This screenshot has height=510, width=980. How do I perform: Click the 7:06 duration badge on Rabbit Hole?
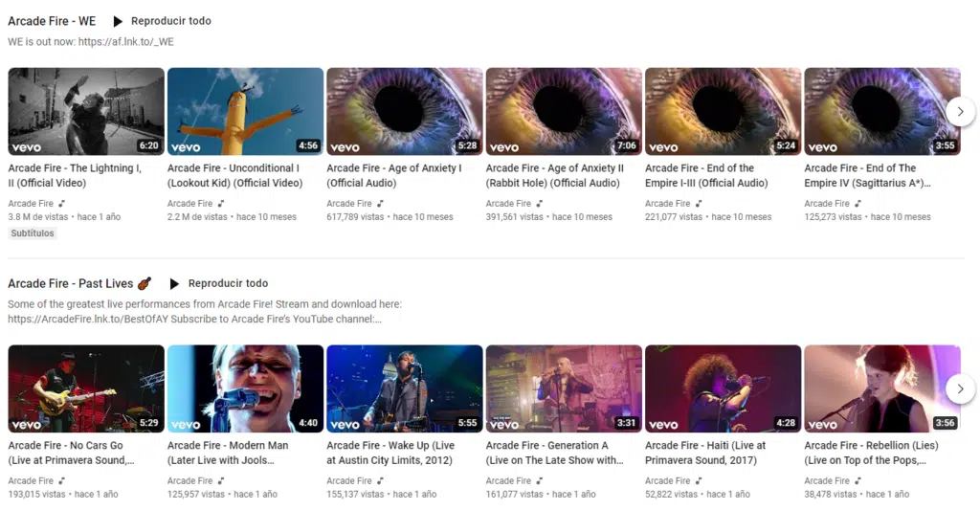point(626,145)
